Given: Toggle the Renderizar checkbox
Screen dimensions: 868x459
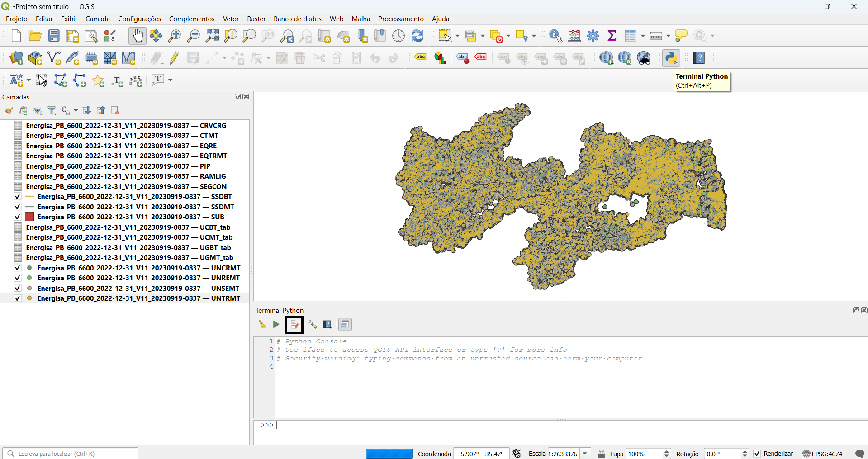Looking at the screenshot, I should point(757,454).
